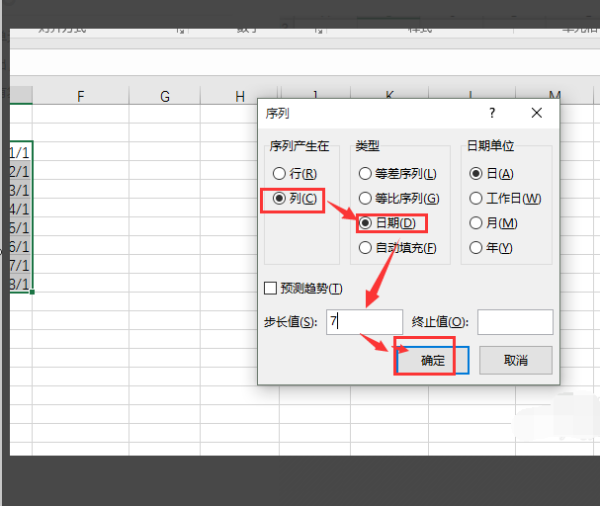Select 自动填充(F) autofill type

click(397, 248)
